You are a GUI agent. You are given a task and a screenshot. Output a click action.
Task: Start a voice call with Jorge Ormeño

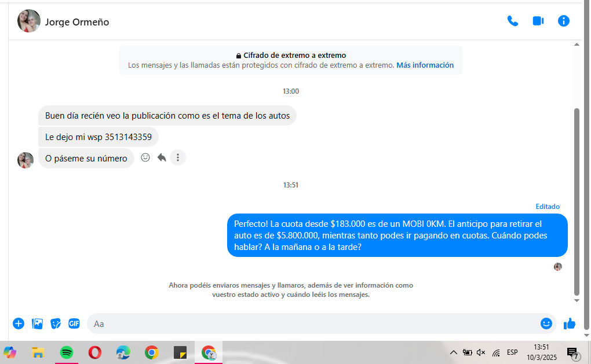pos(512,21)
